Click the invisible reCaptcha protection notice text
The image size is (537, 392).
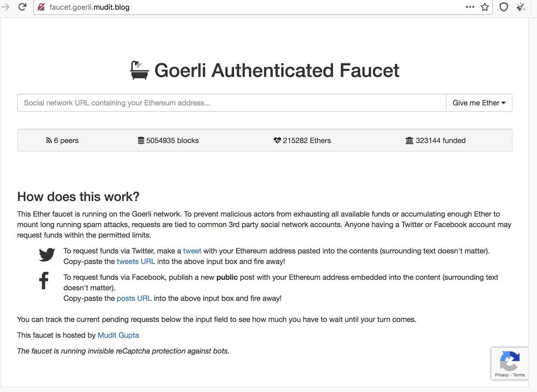tap(123, 351)
